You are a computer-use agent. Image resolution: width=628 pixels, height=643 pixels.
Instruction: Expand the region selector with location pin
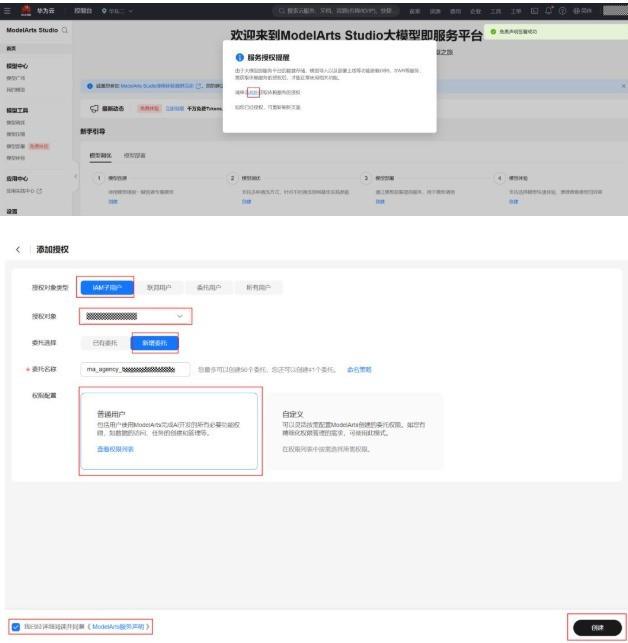[117, 11]
